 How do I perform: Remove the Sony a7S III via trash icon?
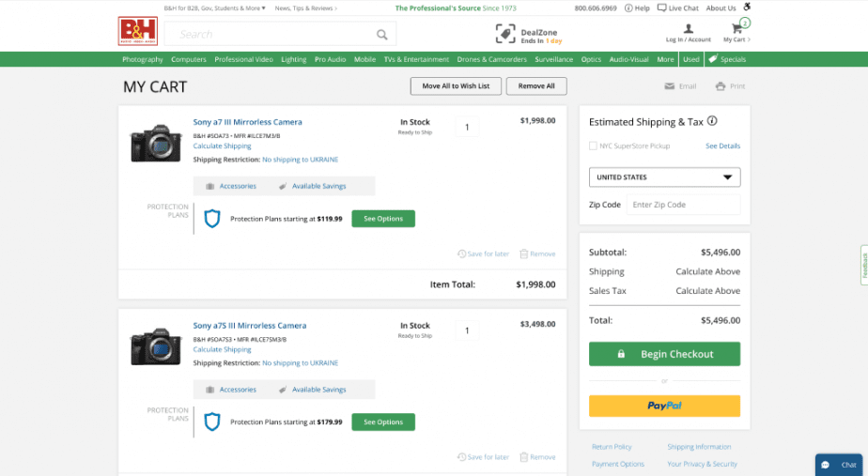[x=523, y=457]
